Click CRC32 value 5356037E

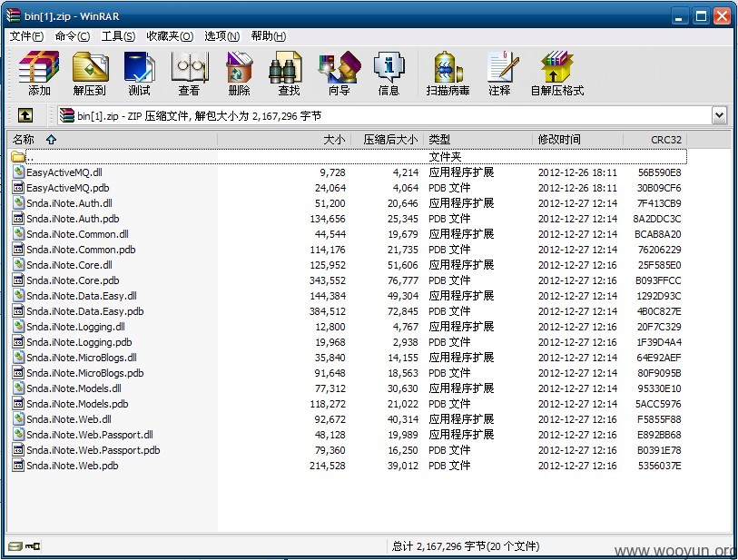click(x=659, y=466)
